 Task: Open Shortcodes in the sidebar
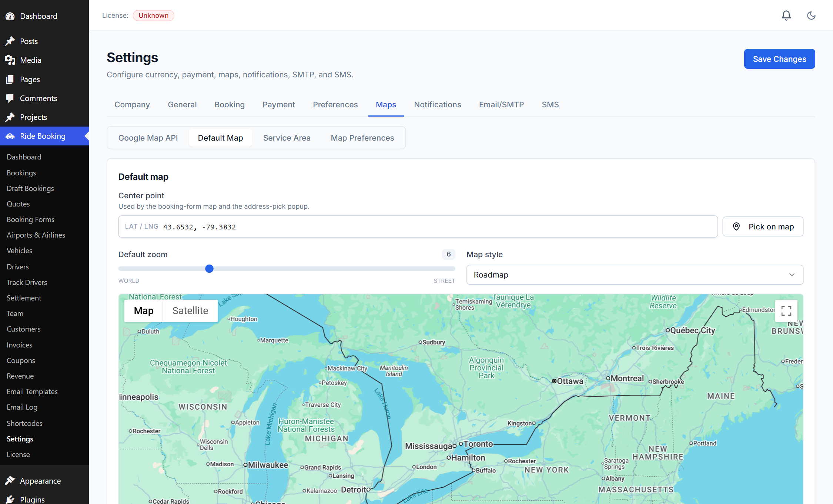click(x=24, y=423)
